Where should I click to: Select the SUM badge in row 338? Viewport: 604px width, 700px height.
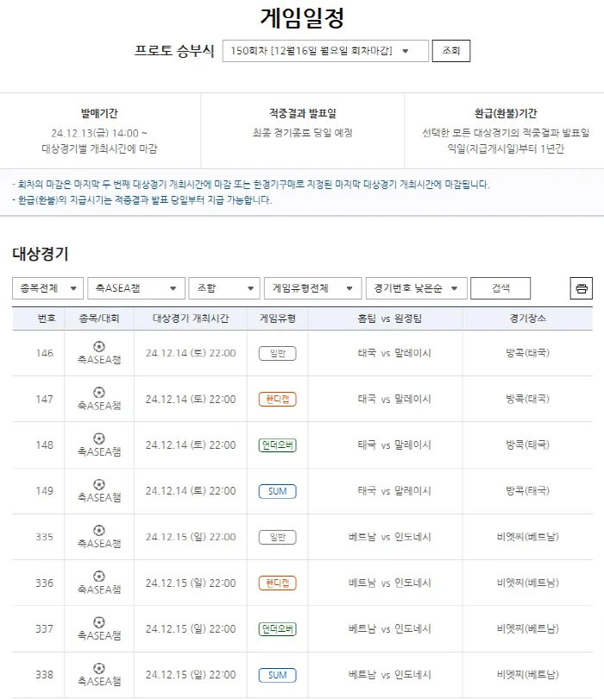pos(277,675)
